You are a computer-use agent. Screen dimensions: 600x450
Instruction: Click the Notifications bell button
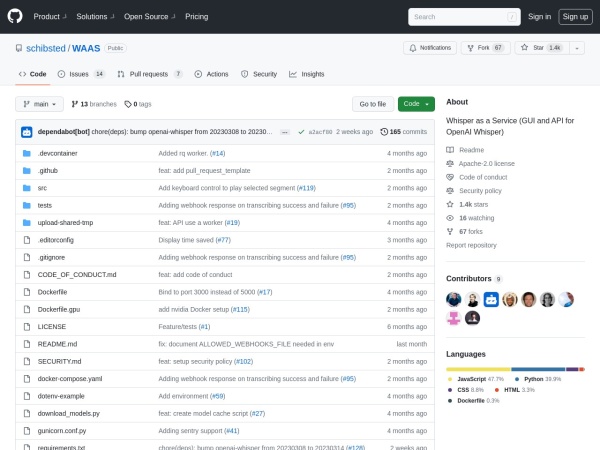coord(430,47)
